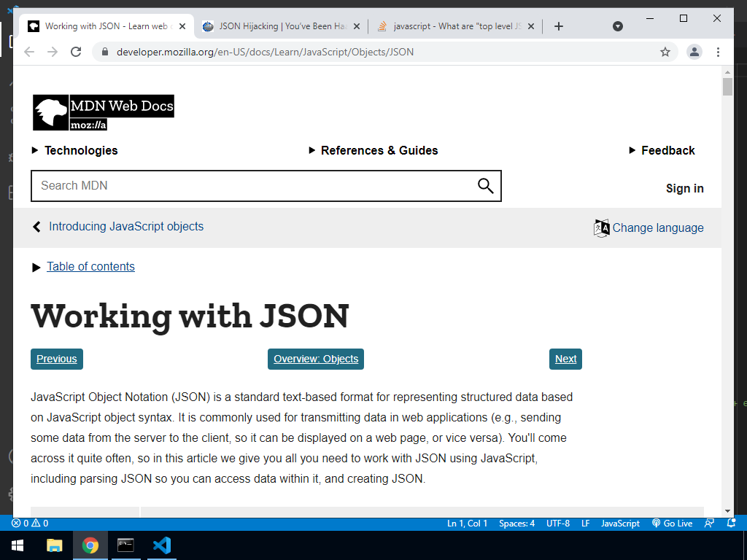The height and width of the screenshot is (560, 747).
Task: Switch to JSON Hijacking tab
Action: coord(281,26)
